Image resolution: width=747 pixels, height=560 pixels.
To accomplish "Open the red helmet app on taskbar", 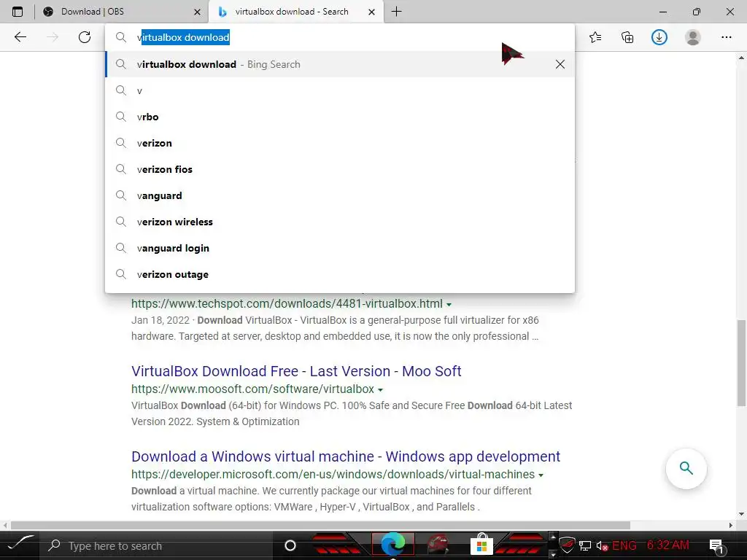I will [x=438, y=545].
